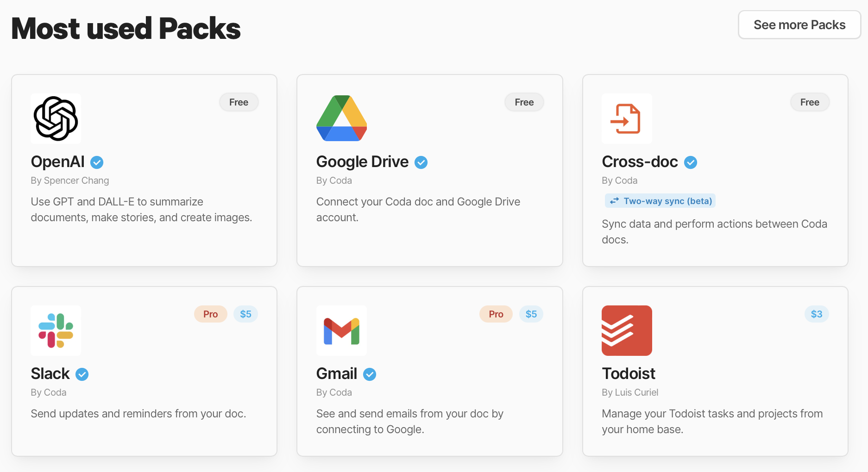Click the Pro badge on the Slack card
This screenshot has height=472, width=868.
click(210, 314)
